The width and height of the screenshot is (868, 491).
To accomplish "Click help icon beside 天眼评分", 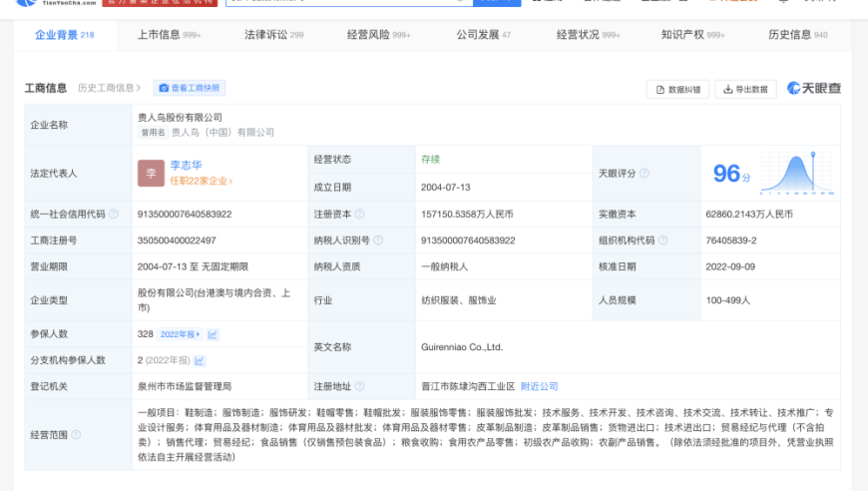I will (x=644, y=174).
